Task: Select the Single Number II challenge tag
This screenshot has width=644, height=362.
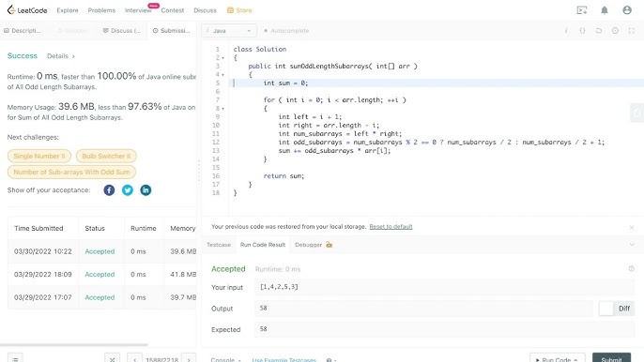Action: coord(39,156)
